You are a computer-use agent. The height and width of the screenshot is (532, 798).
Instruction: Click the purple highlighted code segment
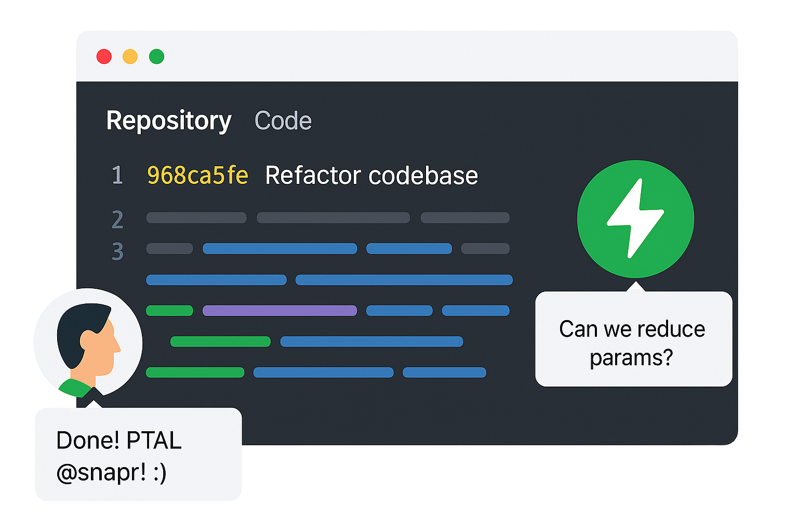click(x=280, y=310)
